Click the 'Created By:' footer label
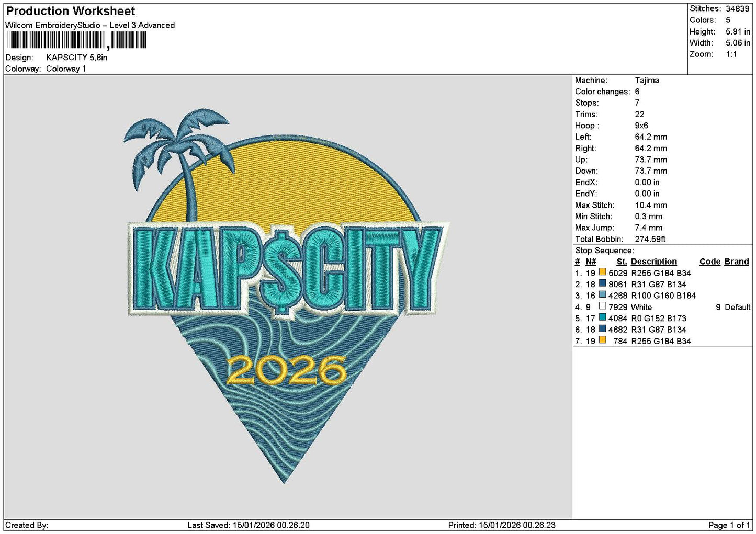 tap(27, 525)
